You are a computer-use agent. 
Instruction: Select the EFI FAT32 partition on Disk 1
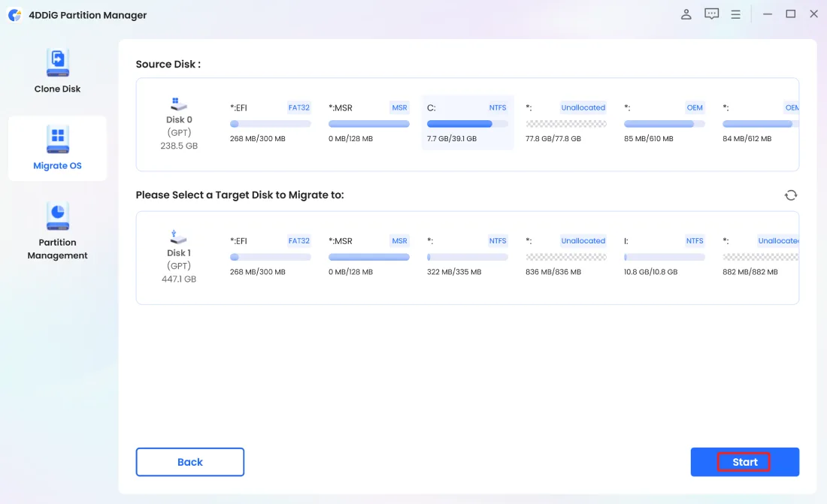pyautogui.click(x=270, y=255)
